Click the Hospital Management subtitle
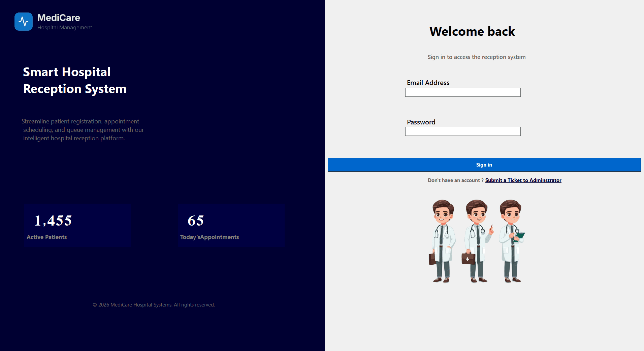Screen dimensions: 644x351 point(65,28)
